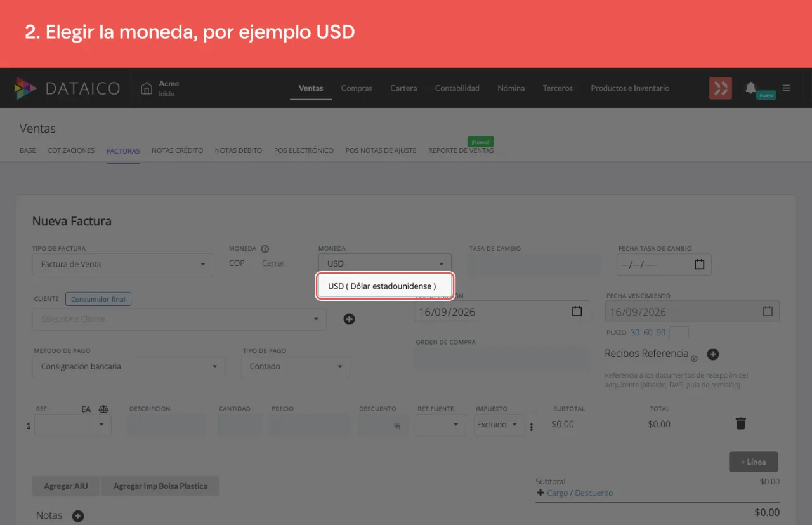This screenshot has height=525, width=812.
Task: Open the Metodo de Pago dropdown
Action: coord(129,366)
